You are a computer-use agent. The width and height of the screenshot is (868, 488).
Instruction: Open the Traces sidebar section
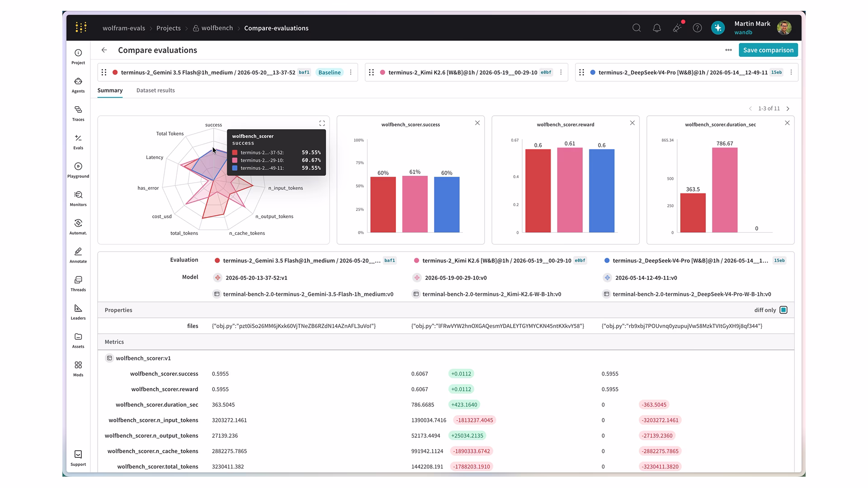pyautogui.click(x=78, y=113)
